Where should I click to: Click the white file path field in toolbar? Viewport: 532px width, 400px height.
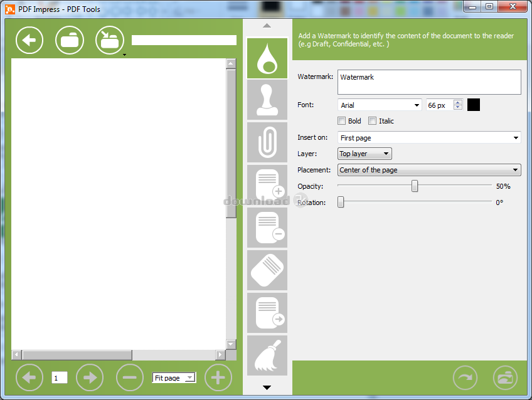184,40
